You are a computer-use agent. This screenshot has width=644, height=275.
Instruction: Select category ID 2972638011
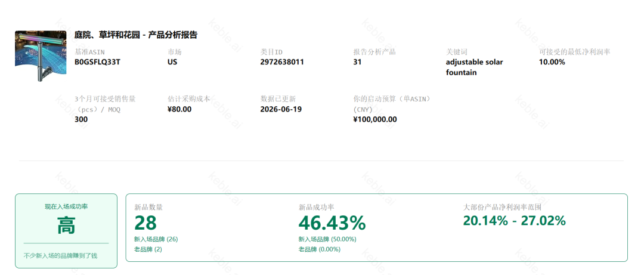click(282, 62)
